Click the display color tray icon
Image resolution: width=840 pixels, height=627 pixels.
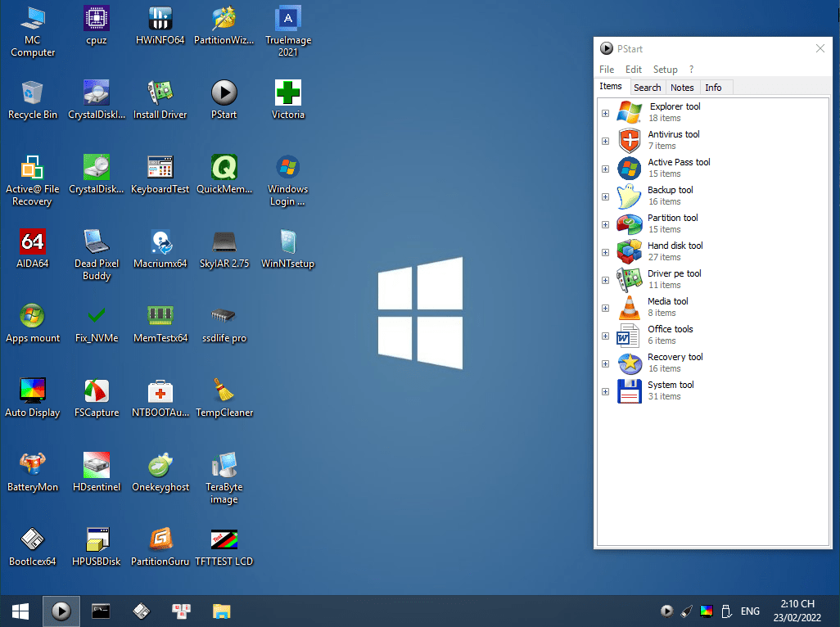click(707, 611)
